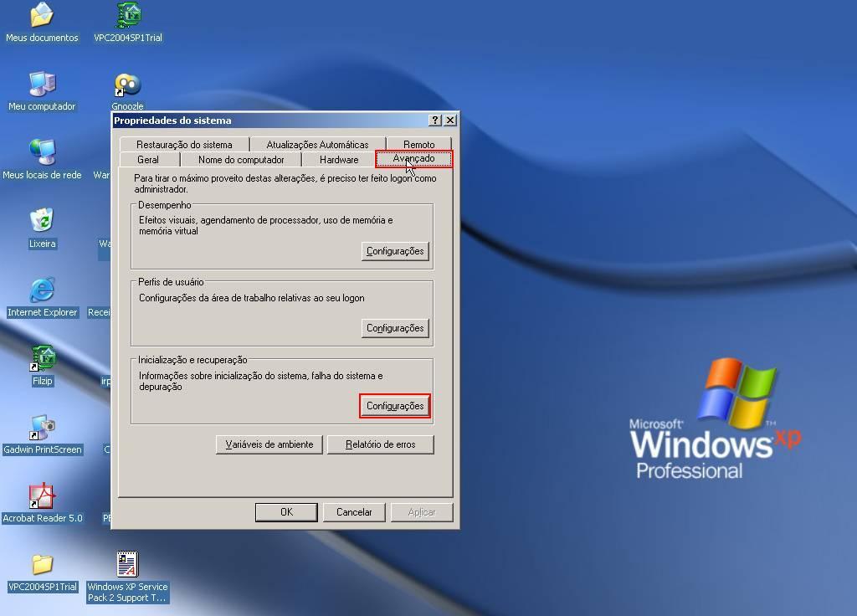Switch to Hardware tab

(339, 160)
